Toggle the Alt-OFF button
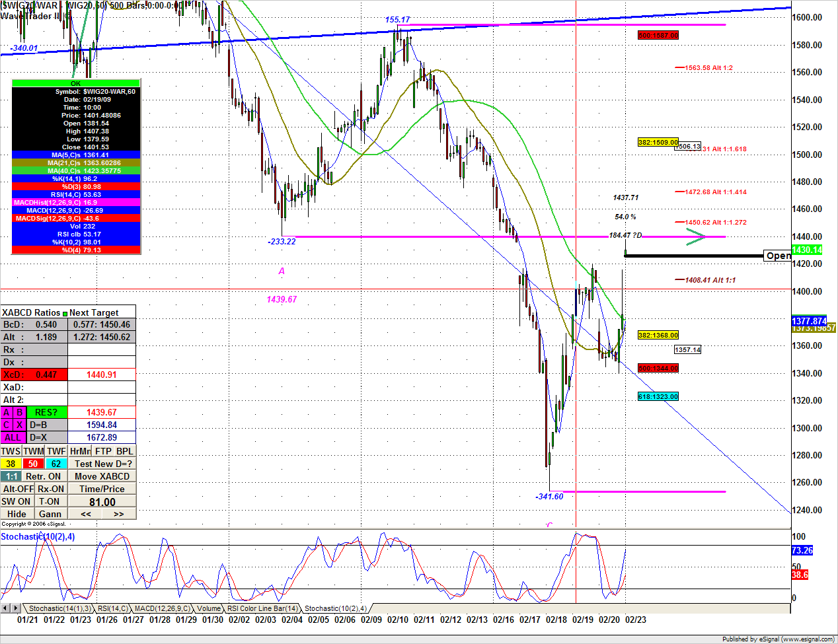The image size is (838, 644). (x=18, y=489)
